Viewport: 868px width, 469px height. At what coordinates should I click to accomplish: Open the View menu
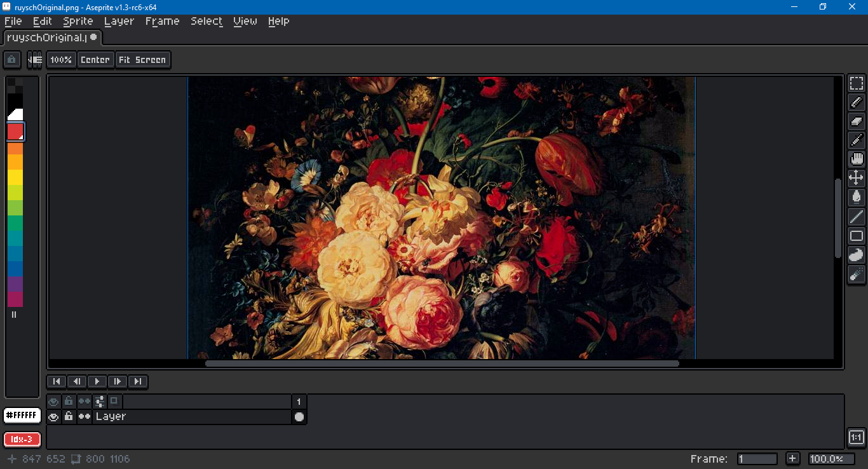(x=245, y=21)
